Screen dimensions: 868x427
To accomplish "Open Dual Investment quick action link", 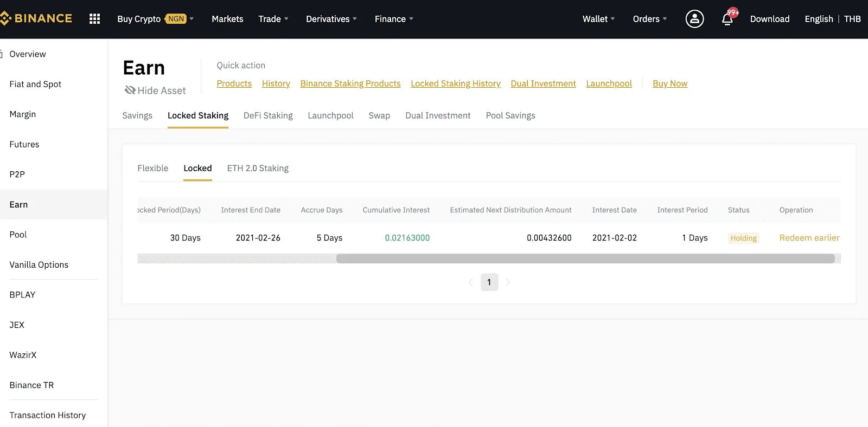I will click(543, 83).
